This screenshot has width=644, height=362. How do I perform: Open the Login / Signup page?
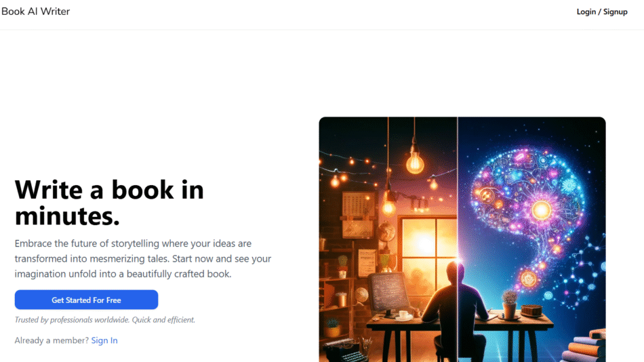(602, 12)
